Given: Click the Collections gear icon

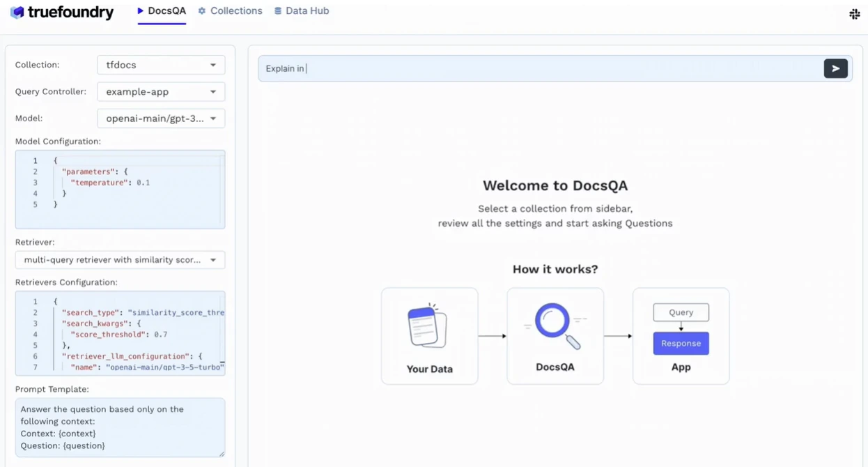Looking at the screenshot, I should [202, 11].
